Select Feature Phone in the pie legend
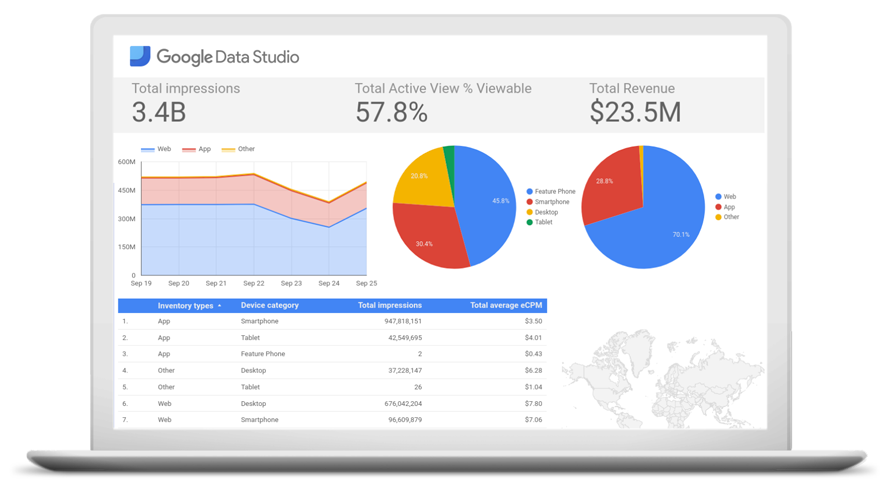This screenshot has height=490, width=890. pyautogui.click(x=551, y=192)
